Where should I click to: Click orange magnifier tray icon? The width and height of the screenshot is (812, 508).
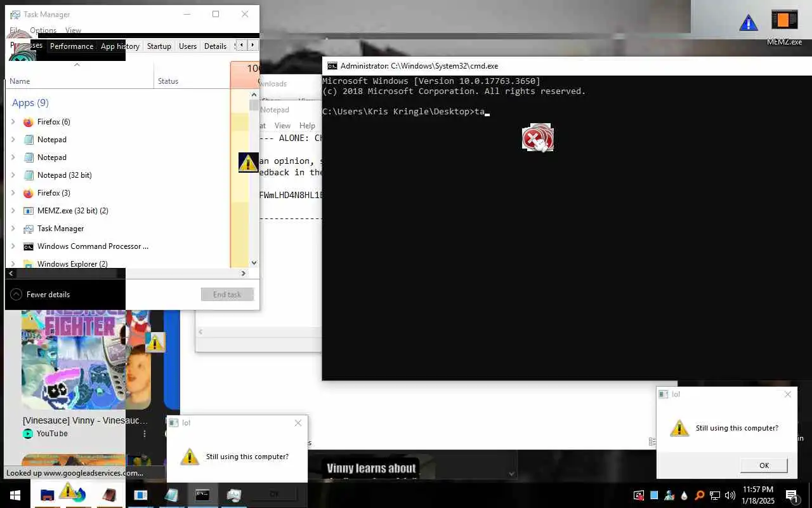point(700,495)
